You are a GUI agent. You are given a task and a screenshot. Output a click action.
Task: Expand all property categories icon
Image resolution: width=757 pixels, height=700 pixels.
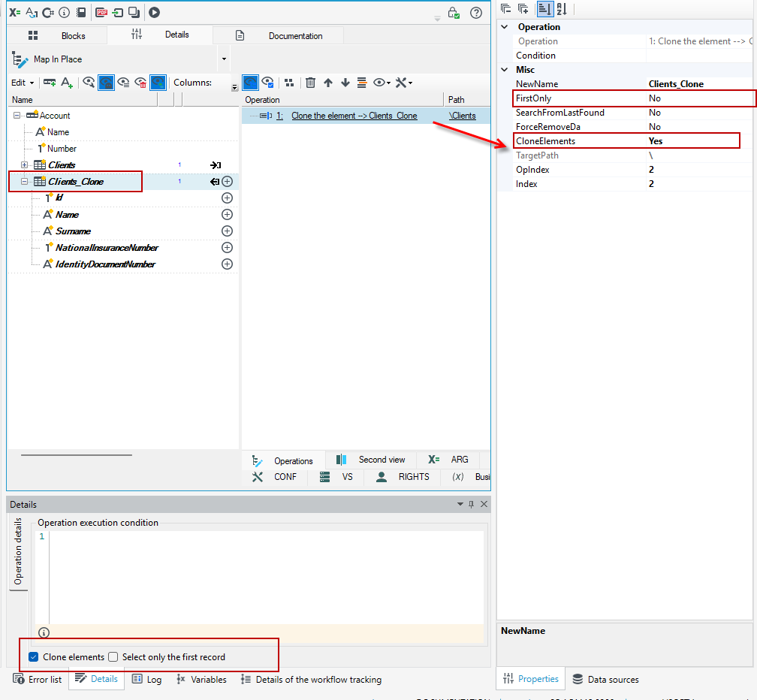click(x=523, y=9)
